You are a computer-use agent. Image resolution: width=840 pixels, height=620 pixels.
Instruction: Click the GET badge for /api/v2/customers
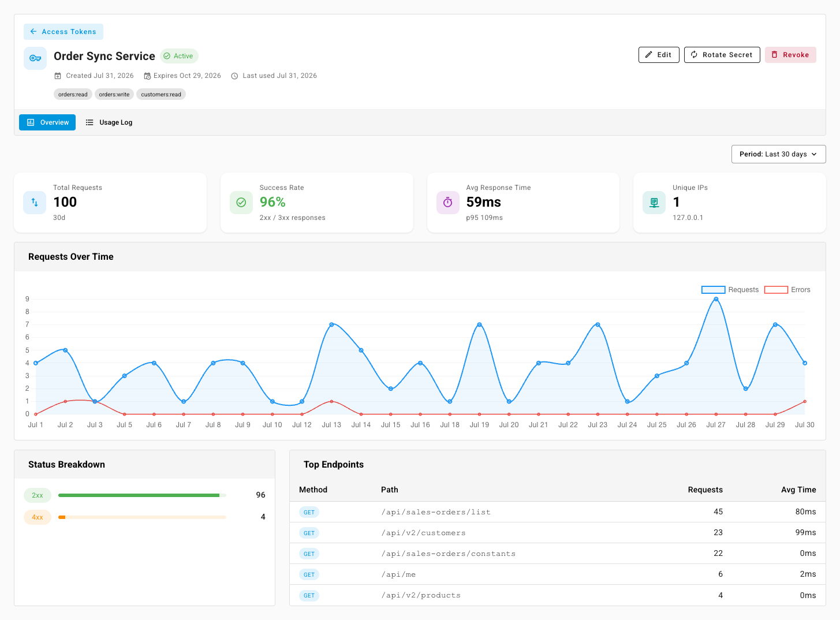click(309, 533)
